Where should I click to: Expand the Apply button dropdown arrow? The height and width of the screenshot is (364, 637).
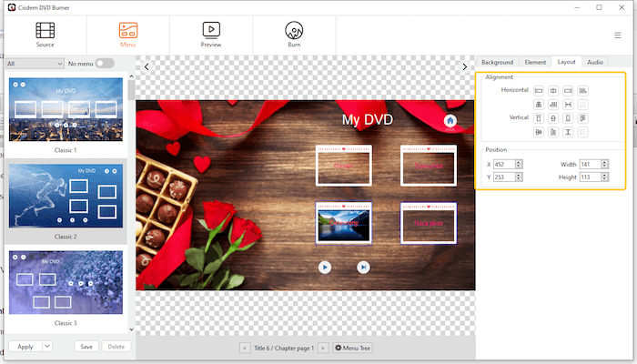tap(47, 346)
